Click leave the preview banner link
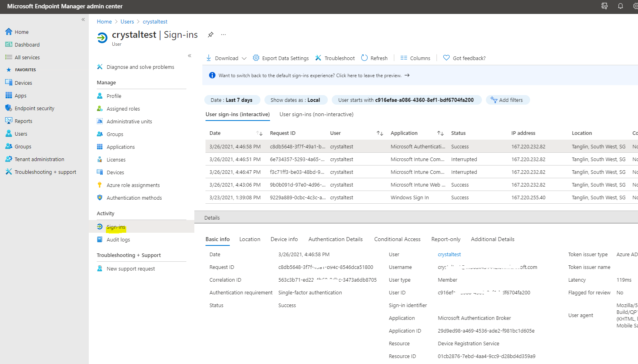Viewport: 638px width, 364px height. (314, 75)
